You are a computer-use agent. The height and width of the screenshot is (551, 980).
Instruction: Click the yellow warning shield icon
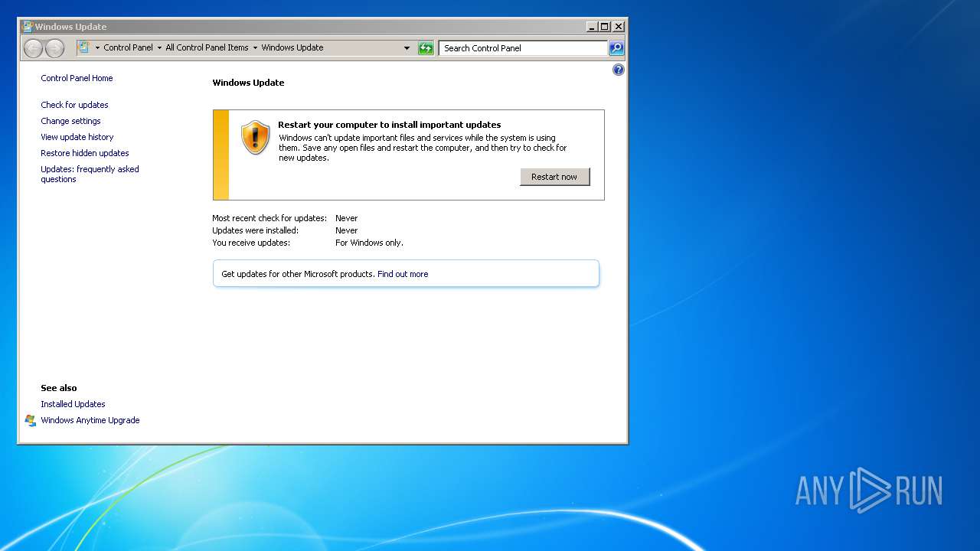point(256,137)
